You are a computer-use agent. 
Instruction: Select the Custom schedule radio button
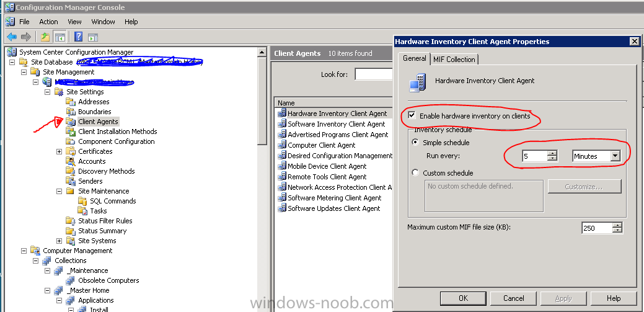[x=415, y=173]
